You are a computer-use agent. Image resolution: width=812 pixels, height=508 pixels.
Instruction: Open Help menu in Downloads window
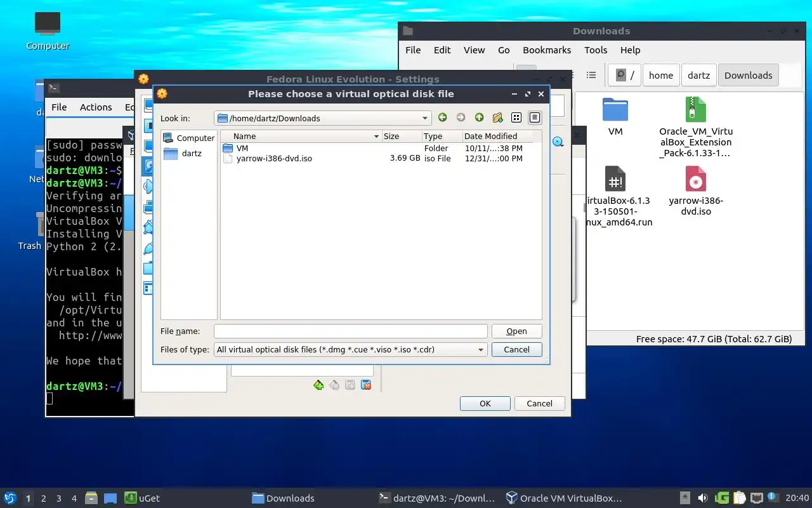point(630,50)
